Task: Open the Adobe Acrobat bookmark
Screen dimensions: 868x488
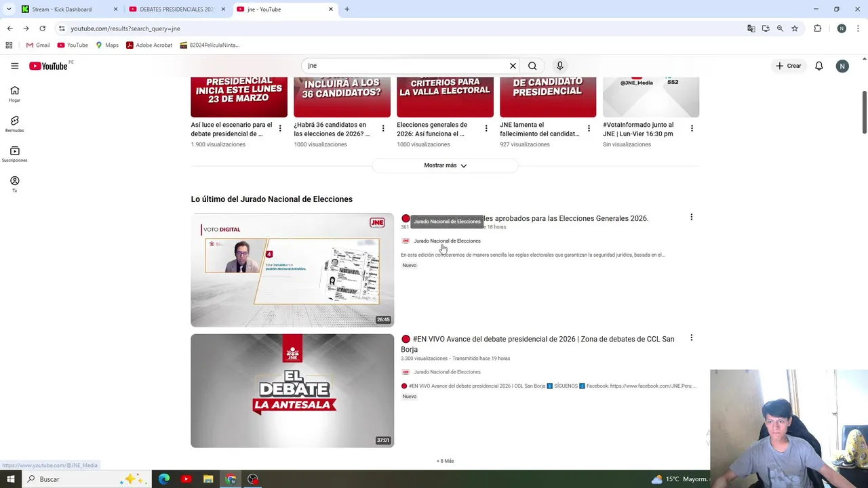Action: [x=149, y=45]
